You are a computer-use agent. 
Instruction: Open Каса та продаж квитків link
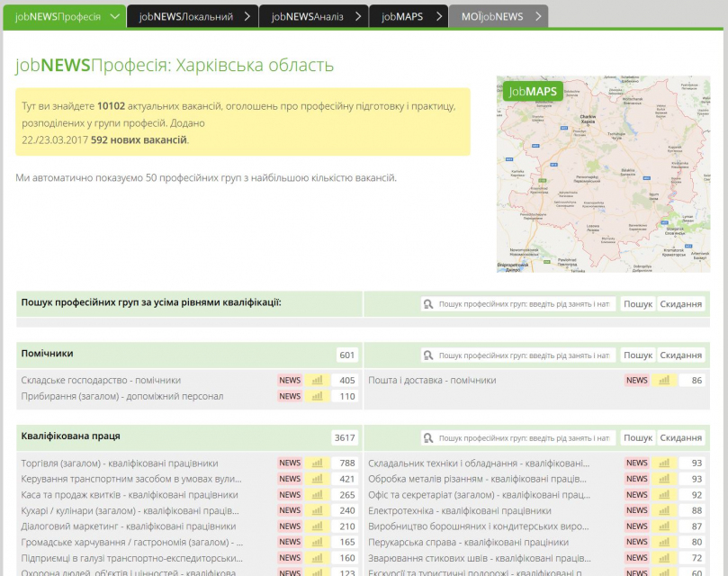(x=130, y=495)
